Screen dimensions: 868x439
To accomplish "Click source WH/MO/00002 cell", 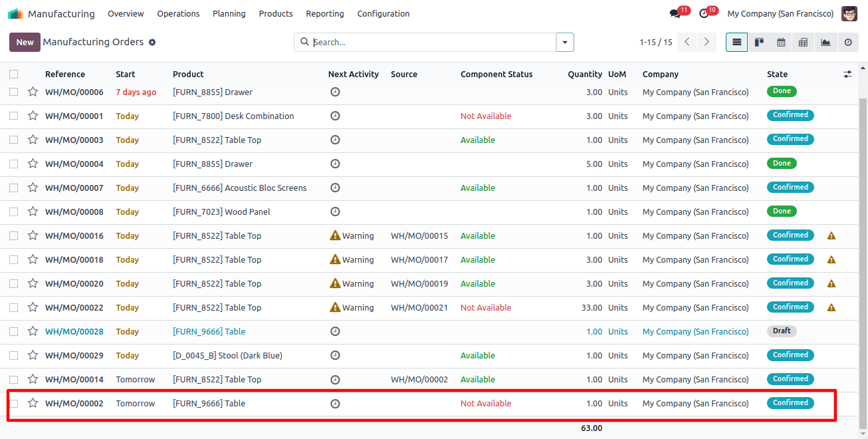I will pos(419,379).
